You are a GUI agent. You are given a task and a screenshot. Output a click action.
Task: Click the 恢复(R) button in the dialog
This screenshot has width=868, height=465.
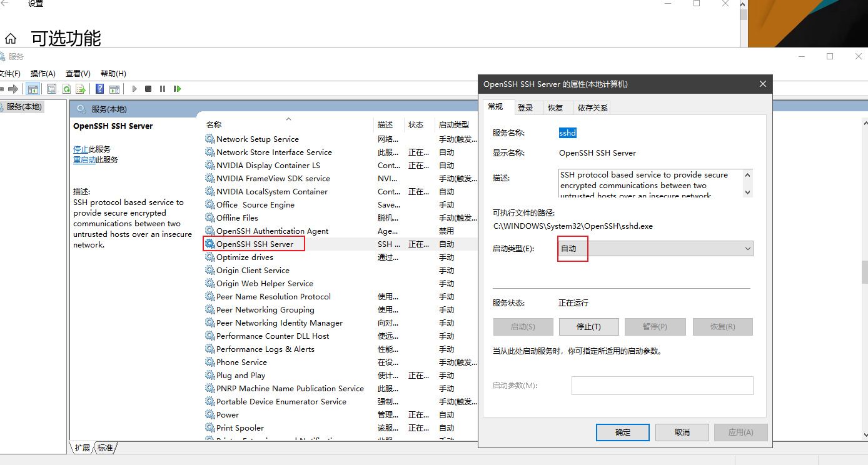[722, 326]
